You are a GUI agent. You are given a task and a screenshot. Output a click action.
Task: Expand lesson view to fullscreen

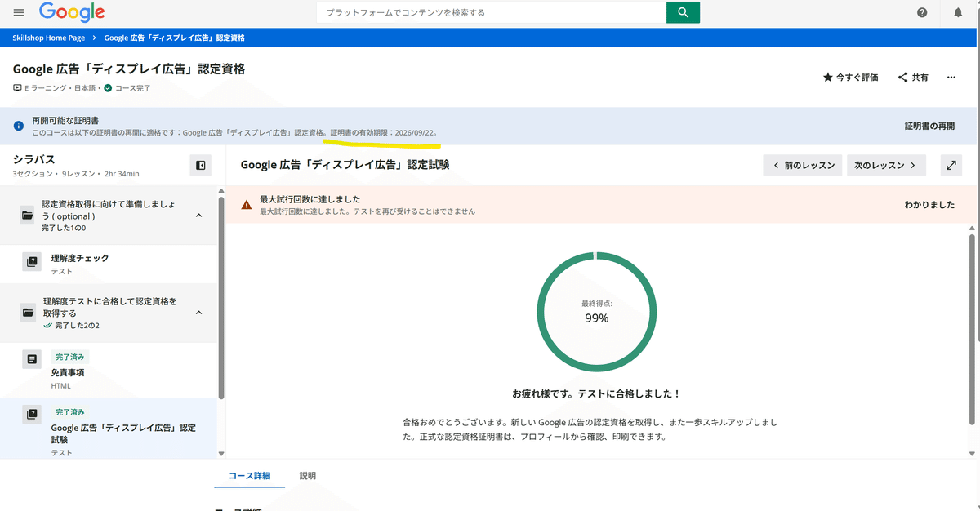(950, 165)
